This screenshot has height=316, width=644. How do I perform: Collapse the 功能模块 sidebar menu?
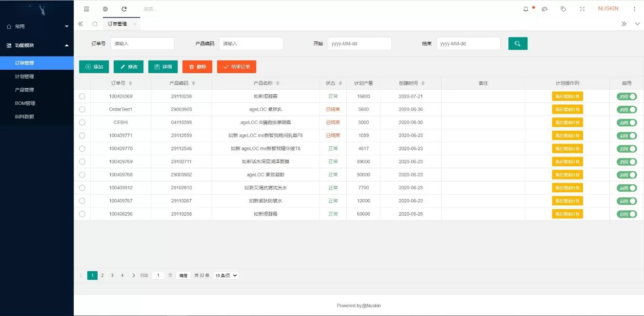point(37,45)
